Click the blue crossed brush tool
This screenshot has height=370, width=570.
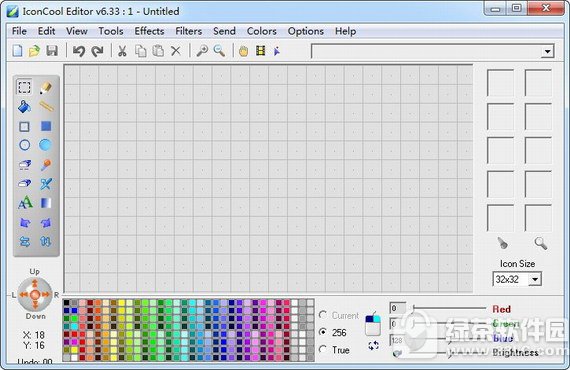click(x=46, y=184)
